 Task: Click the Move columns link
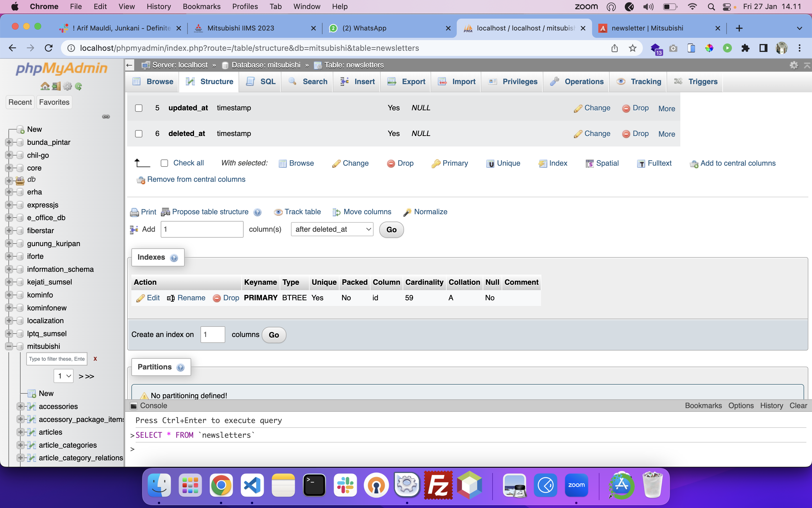[362, 212]
